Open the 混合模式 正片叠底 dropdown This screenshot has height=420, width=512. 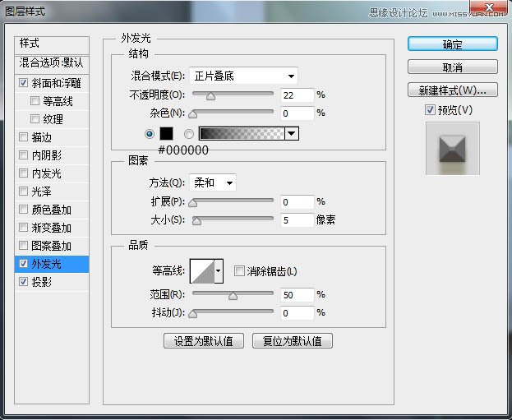pyautogui.click(x=243, y=76)
